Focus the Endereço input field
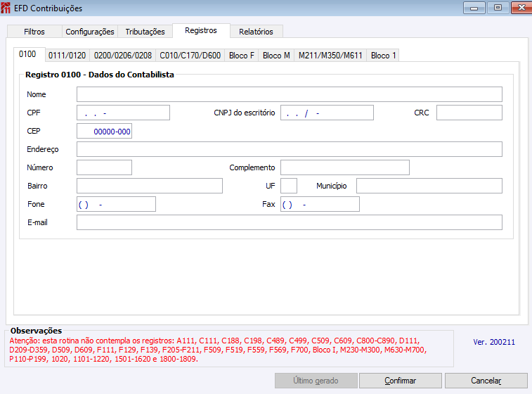This screenshot has width=532, height=394. [x=290, y=149]
